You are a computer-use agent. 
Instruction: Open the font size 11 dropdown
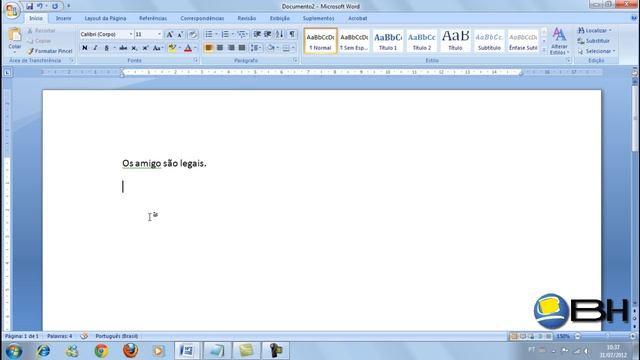click(159, 34)
